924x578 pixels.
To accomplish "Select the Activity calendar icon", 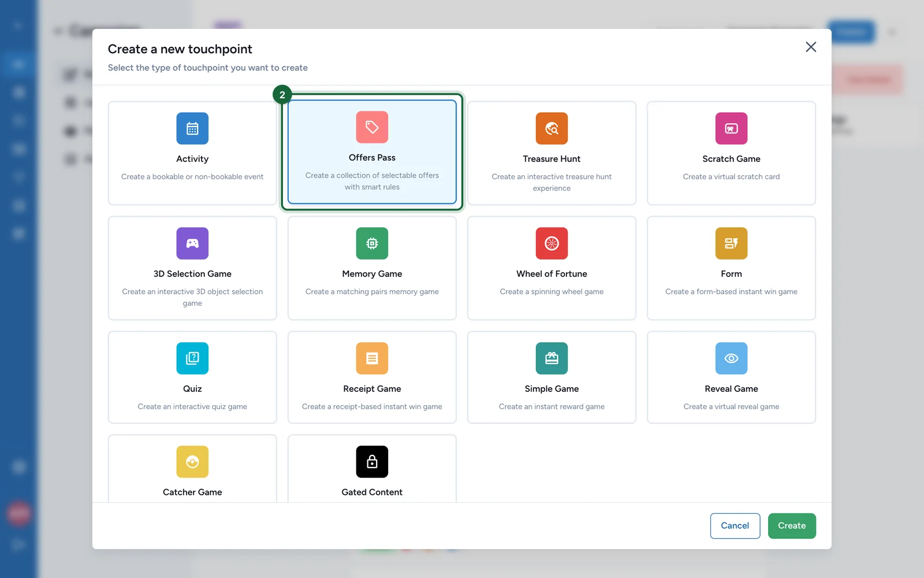I will point(192,128).
